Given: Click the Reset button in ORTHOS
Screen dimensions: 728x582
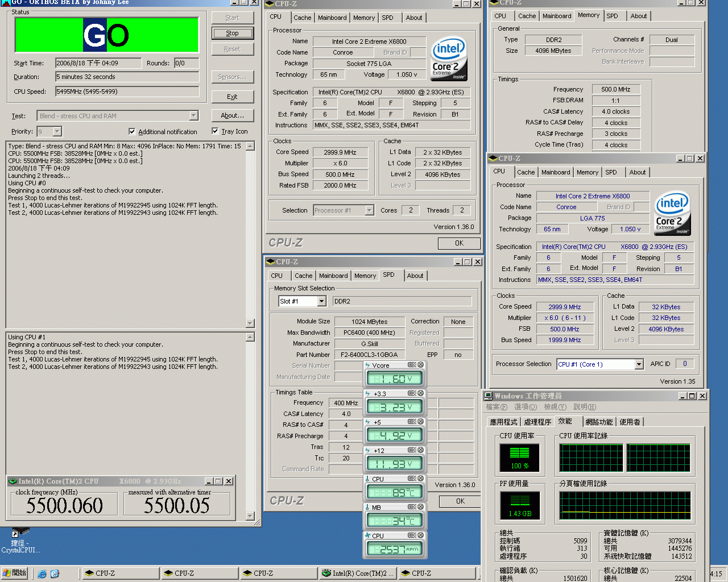Looking at the screenshot, I should pos(232,49).
